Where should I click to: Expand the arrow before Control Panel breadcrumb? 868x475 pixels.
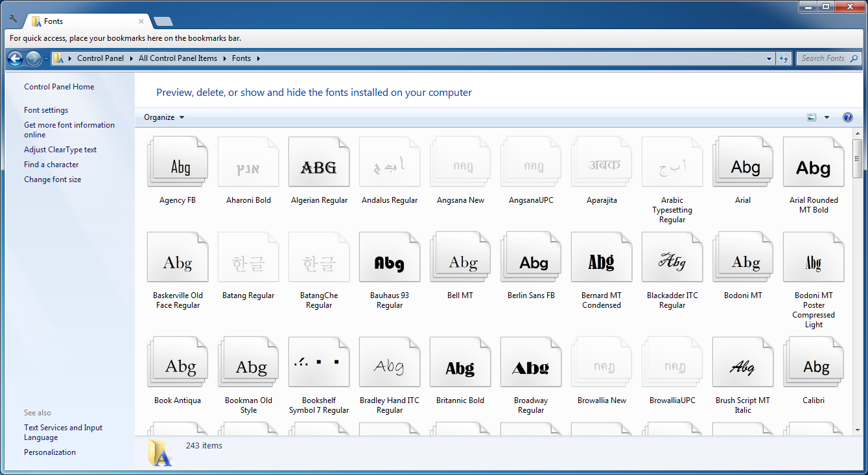point(70,58)
